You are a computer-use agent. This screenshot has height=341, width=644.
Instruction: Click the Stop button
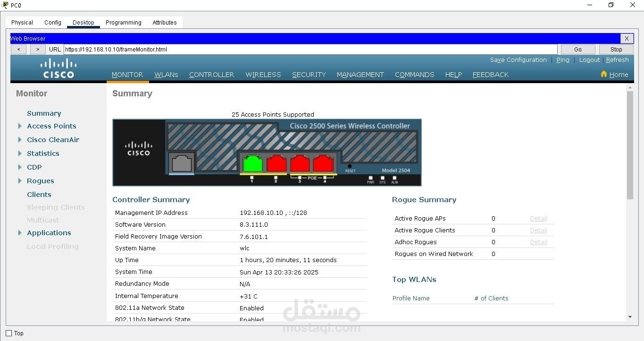tap(616, 49)
